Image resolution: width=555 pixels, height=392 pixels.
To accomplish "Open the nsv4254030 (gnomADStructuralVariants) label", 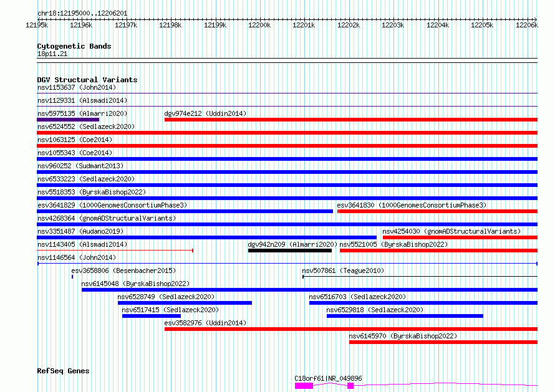I will [451, 231].
